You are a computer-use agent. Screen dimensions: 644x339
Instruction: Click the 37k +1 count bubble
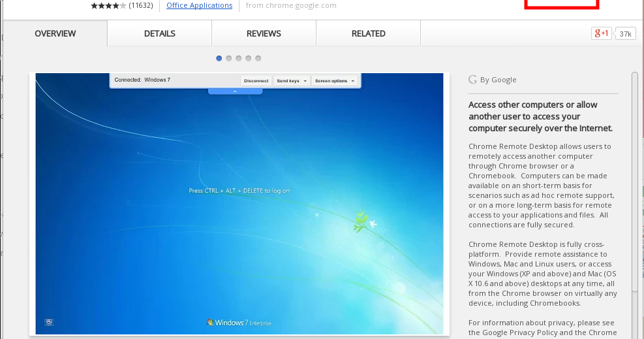625,34
